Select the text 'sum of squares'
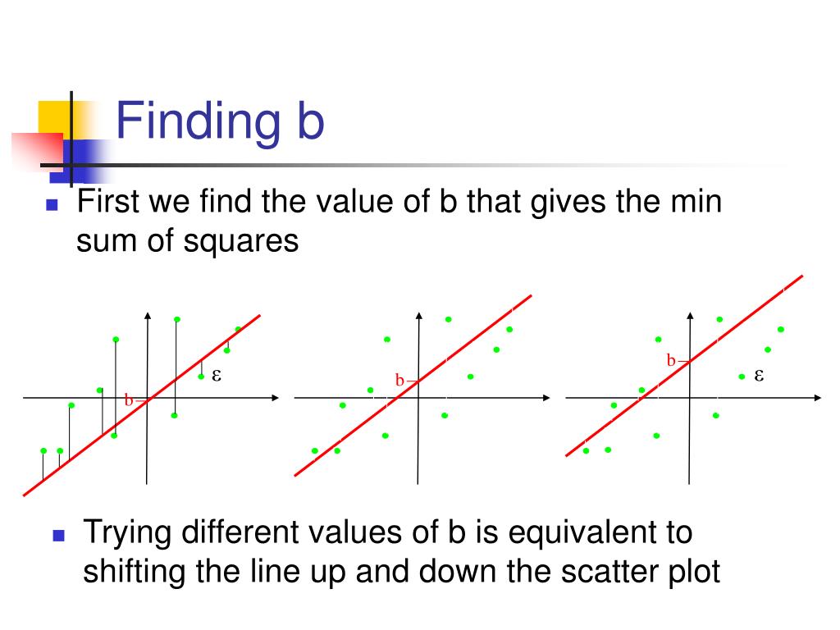 (x=188, y=241)
